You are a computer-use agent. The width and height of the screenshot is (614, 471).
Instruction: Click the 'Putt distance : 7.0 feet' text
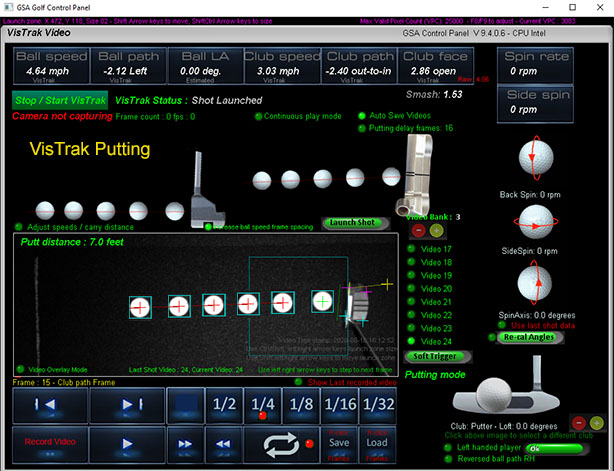tap(72, 242)
